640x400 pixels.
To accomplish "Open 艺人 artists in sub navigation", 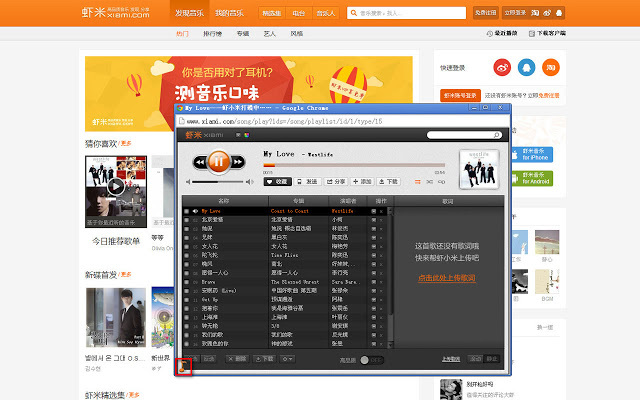I will tap(269, 33).
